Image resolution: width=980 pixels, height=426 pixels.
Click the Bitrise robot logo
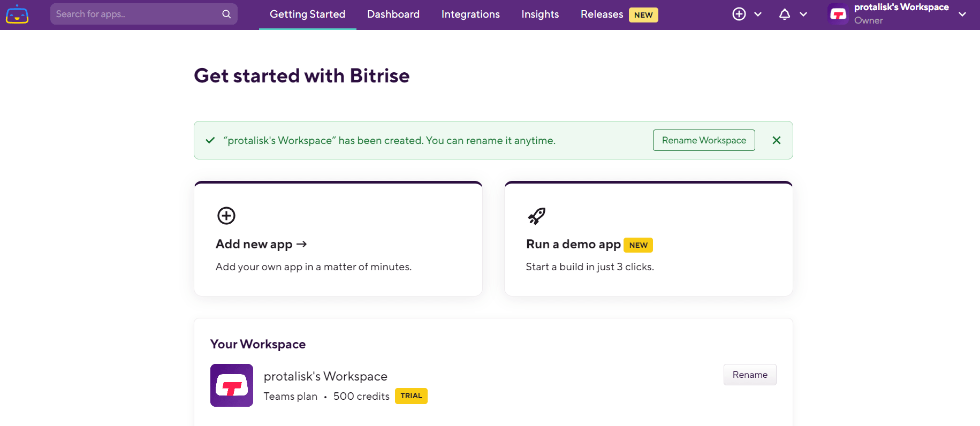pos(17,14)
